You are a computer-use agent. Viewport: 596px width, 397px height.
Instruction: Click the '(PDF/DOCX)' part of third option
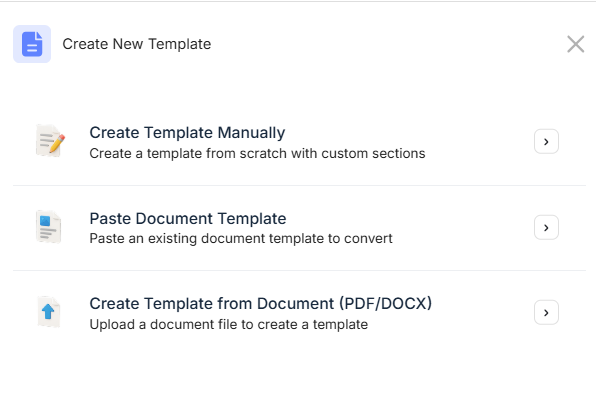point(385,304)
